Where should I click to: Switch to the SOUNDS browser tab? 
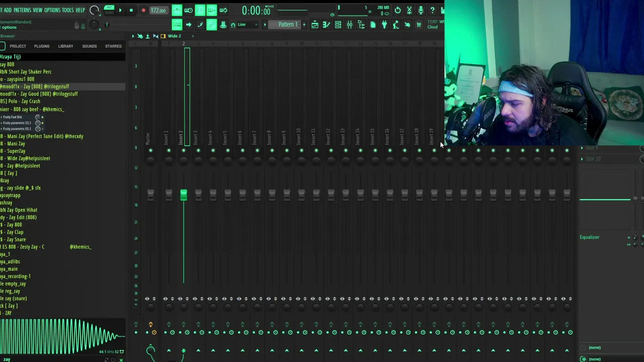(x=90, y=46)
